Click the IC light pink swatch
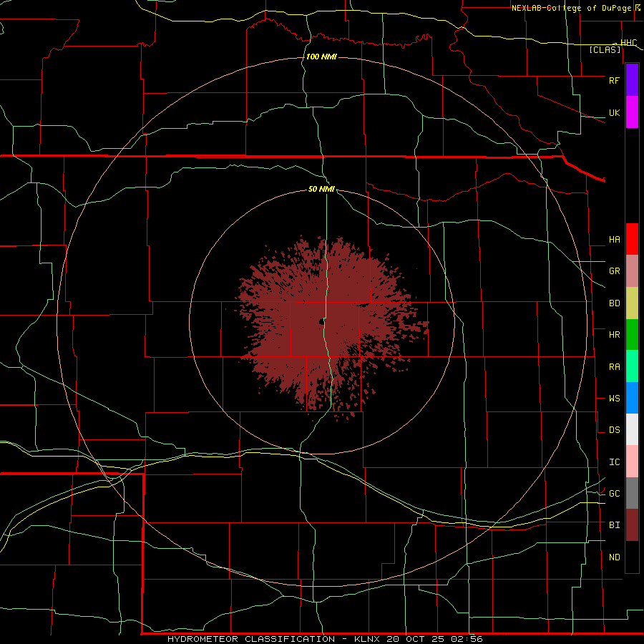The image size is (644, 644). tap(632, 462)
